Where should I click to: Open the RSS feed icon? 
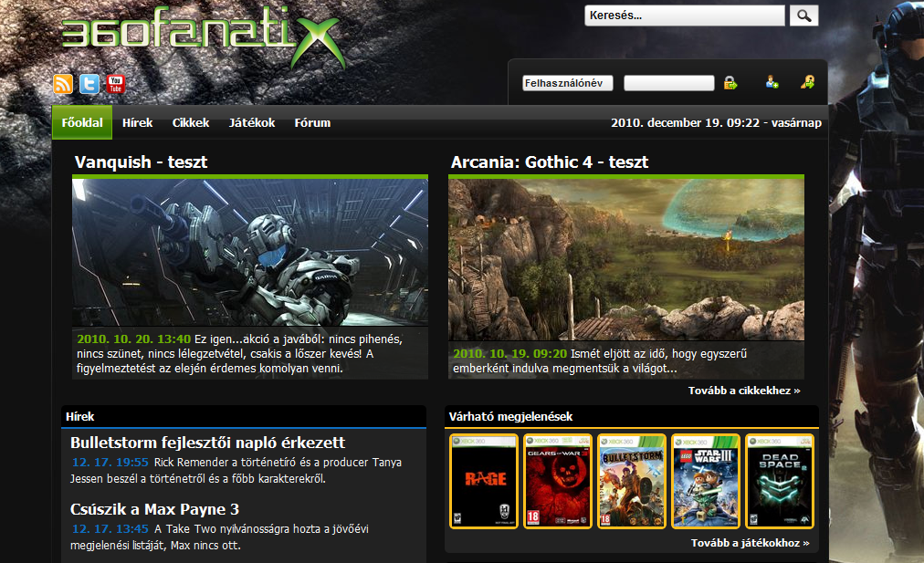[x=63, y=84]
